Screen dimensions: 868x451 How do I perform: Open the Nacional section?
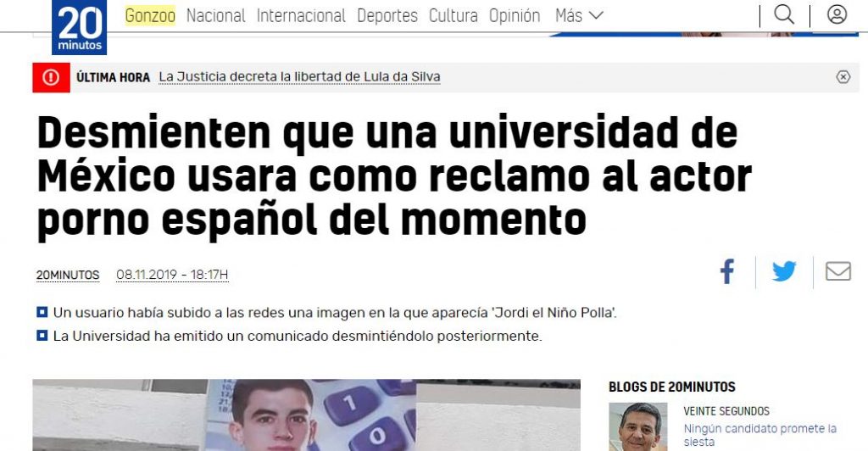click(x=216, y=15)
